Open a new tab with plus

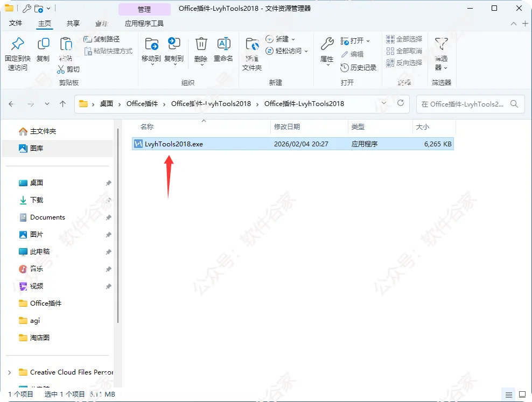[x=525, y=23]
